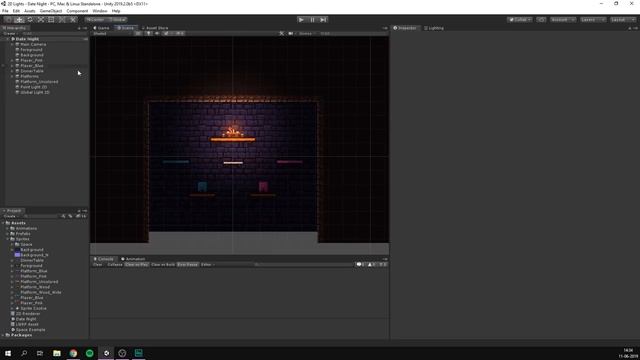Select Background_N sprite in Project
The height and width of the screenshot is (360, 640).
[x=34, y=255]
